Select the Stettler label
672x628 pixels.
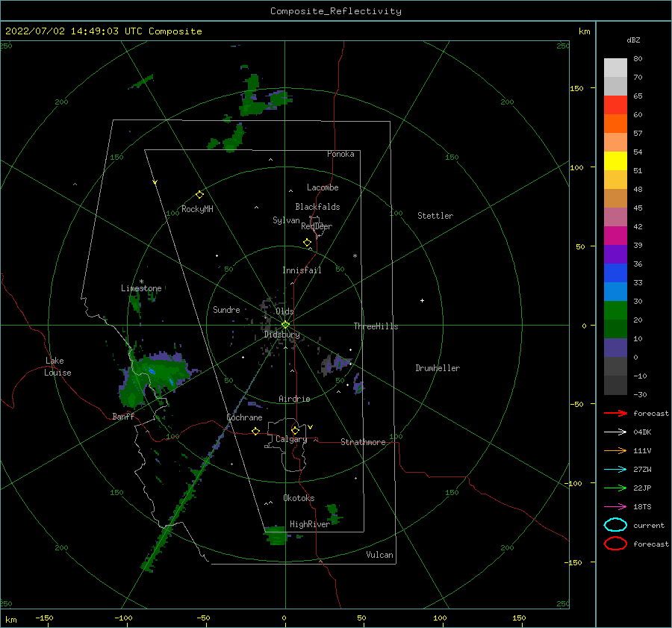click(x=435, y=216)
